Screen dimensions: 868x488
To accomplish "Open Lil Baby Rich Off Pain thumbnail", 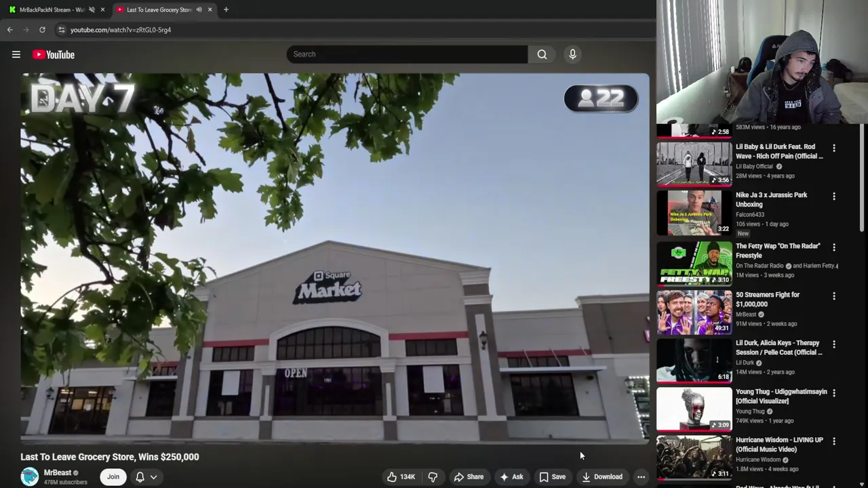I will tap(694, 163).
